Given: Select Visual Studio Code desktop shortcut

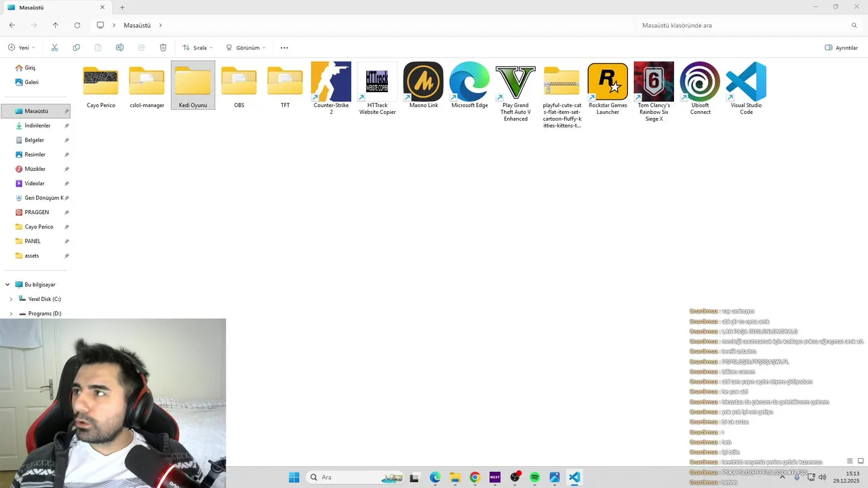Looking at the screenshot, I should (x=746, y=88).
